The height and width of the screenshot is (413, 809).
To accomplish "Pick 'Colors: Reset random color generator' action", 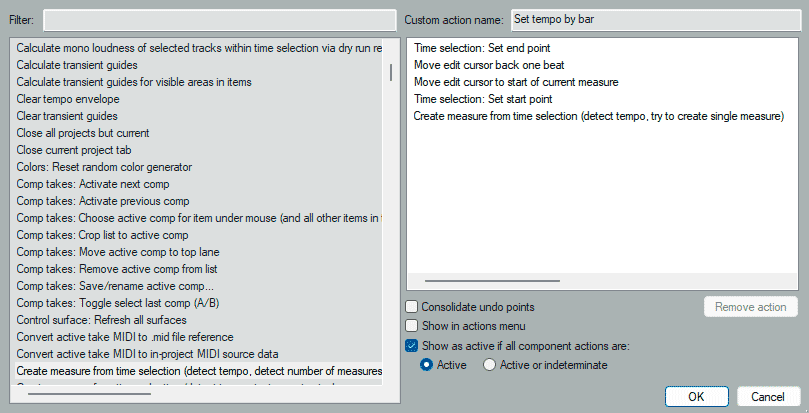I will pyautogui.click(x=104, y=167).
